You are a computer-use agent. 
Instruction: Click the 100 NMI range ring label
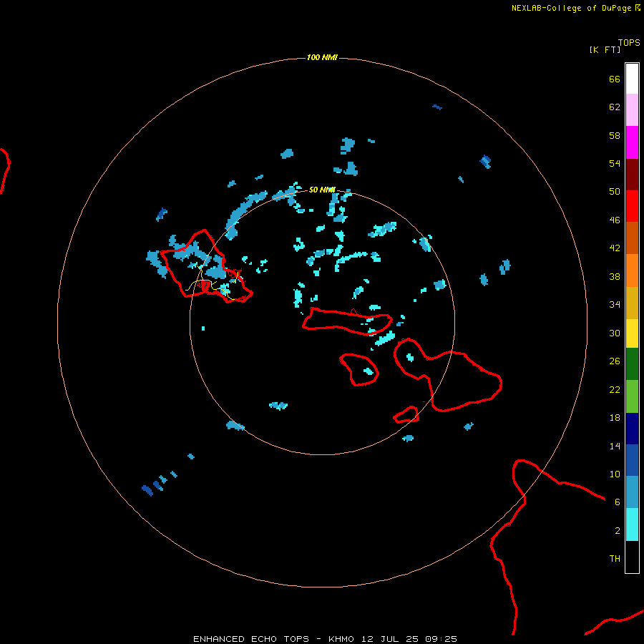click(322, 57)
